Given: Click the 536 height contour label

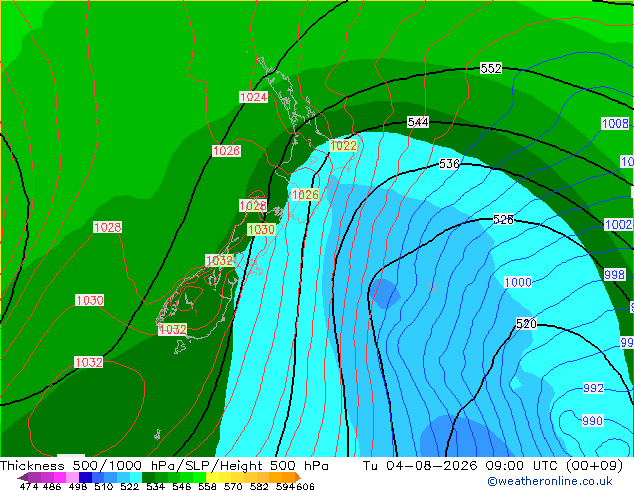Looking at the screenshot, I should pos(449,164).
